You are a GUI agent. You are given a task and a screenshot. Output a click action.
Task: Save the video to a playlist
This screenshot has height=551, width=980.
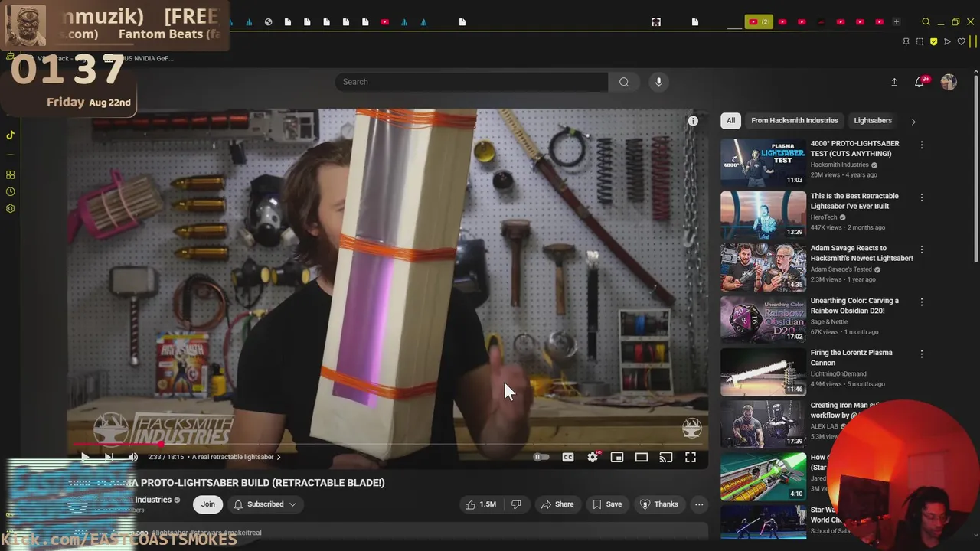[607, 504]
